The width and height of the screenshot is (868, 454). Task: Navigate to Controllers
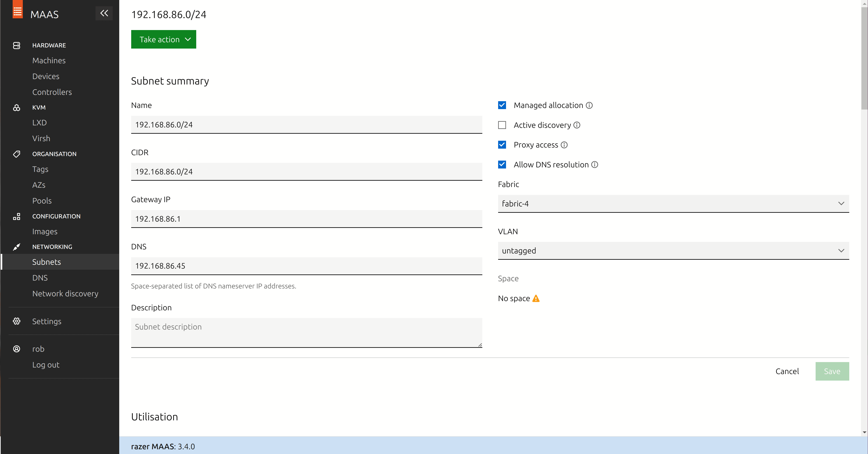click(52, 92)
